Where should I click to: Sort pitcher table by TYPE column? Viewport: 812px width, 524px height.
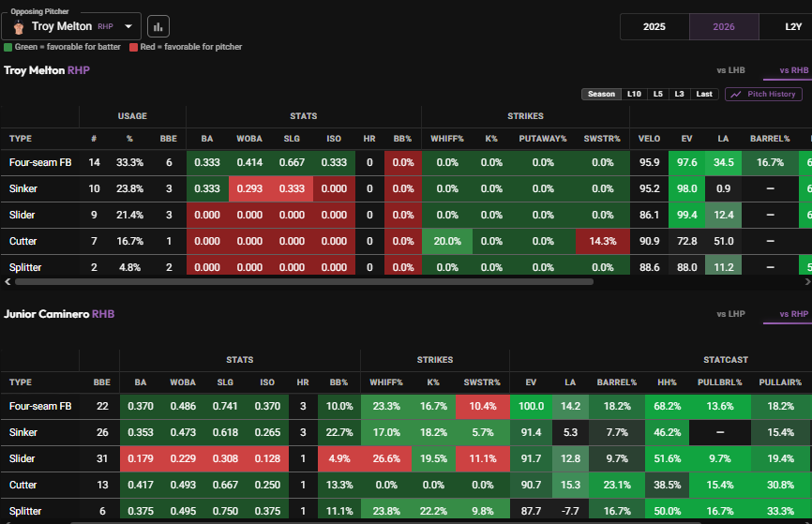21,139
